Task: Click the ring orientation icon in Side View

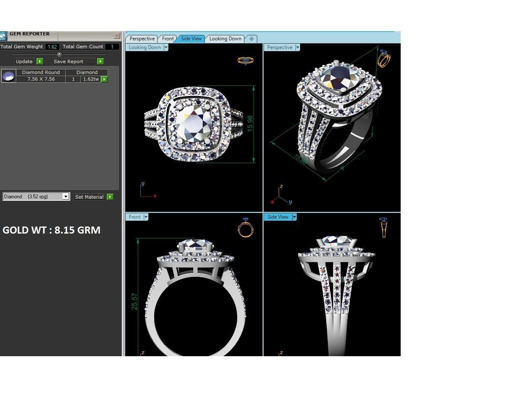Action: click(384, 227)
